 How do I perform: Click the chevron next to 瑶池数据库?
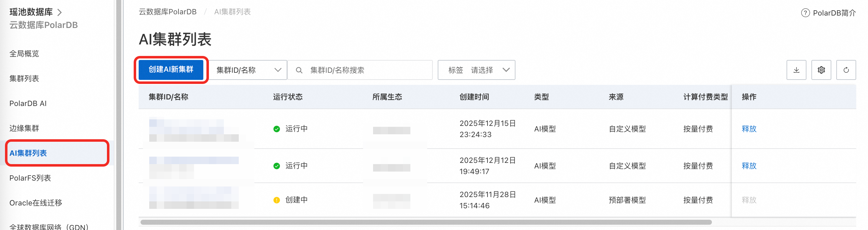click(60, 12)
